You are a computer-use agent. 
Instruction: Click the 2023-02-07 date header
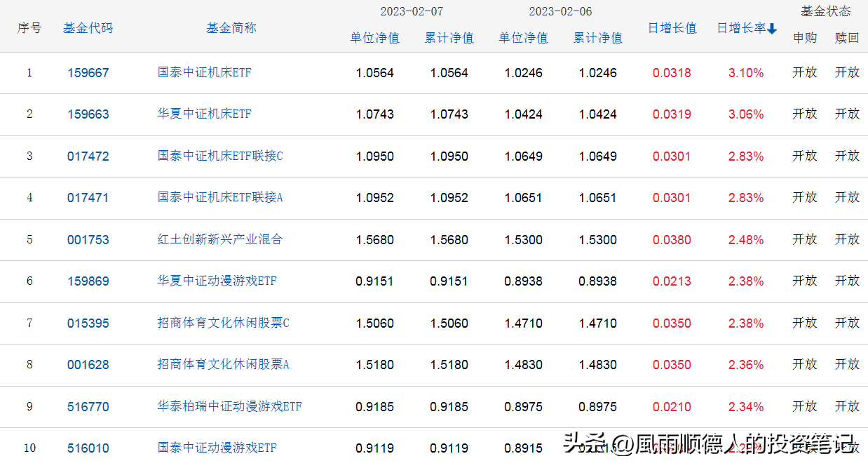[x=412, y=12]
